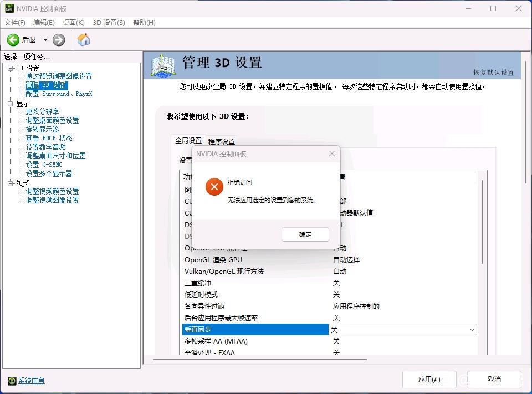Open the back history dropdown arrow
Screen dimensions: 532x394
[x=45, y=40]
